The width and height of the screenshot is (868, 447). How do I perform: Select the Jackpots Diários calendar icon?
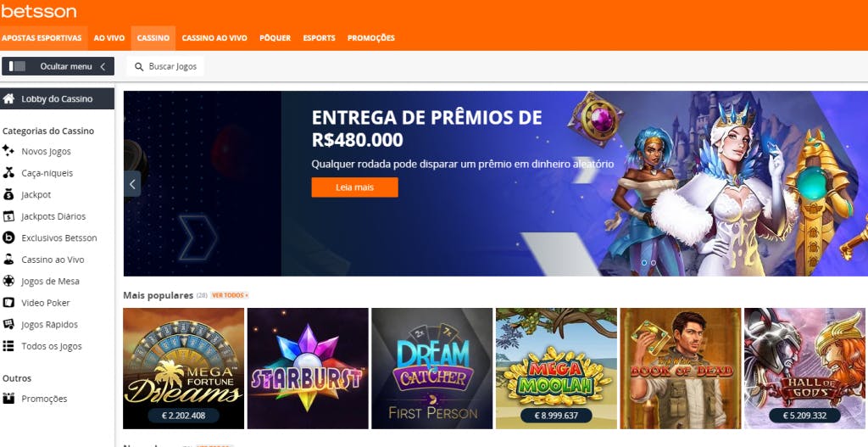(x=8, y=216)
